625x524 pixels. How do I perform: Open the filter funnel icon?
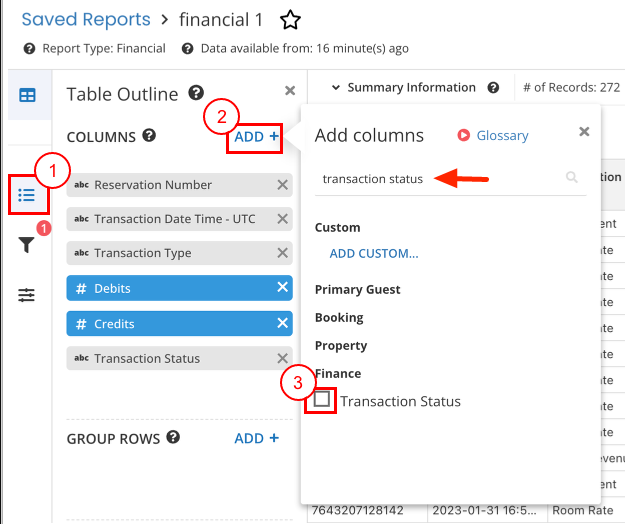[27, 245]
